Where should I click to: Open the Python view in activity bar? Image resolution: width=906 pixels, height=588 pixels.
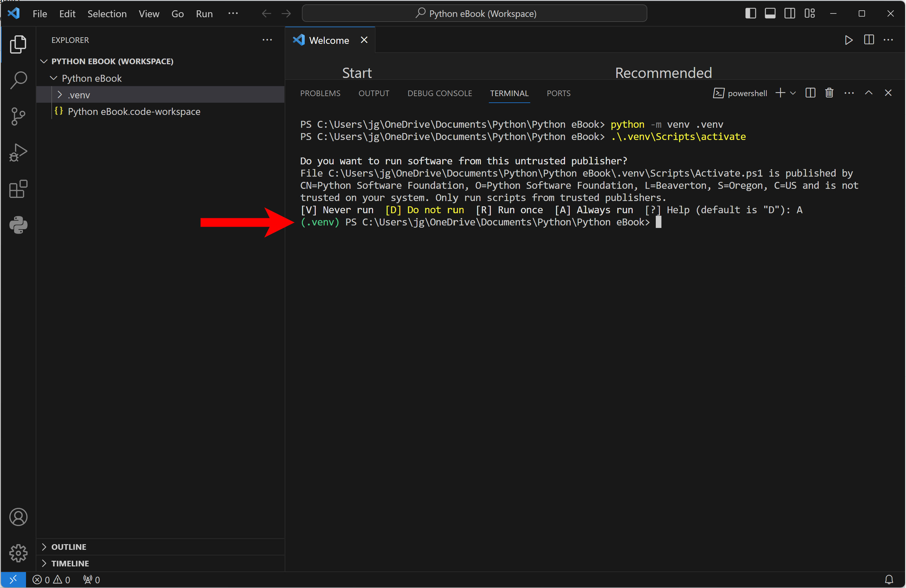coord(18,225)
